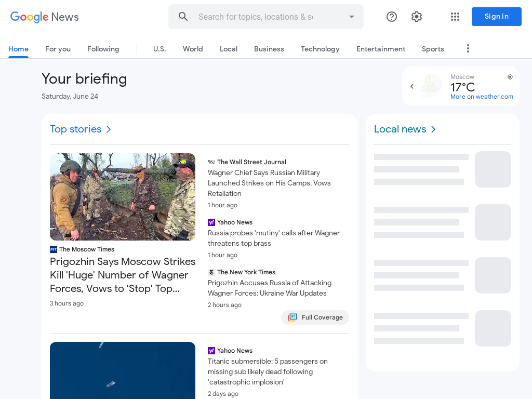
Task: Open the Google apps grid icon
Action: 455,17
